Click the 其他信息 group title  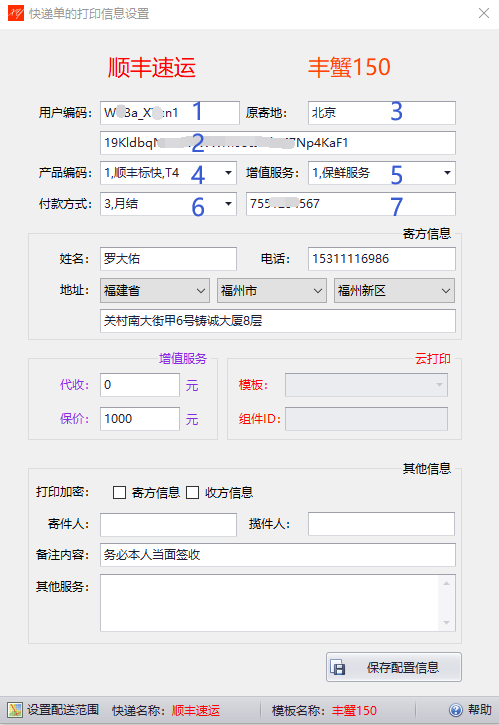coord(427,469)
